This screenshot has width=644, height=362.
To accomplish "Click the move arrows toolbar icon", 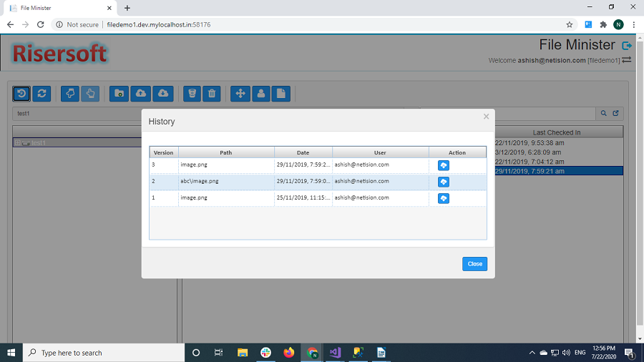I will tap(240, 94).
